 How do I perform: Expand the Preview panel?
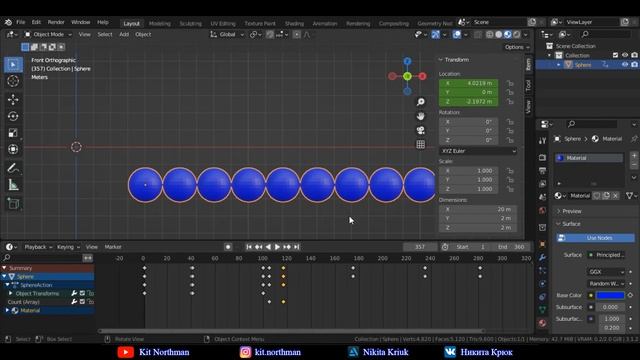tap(572, 211)
